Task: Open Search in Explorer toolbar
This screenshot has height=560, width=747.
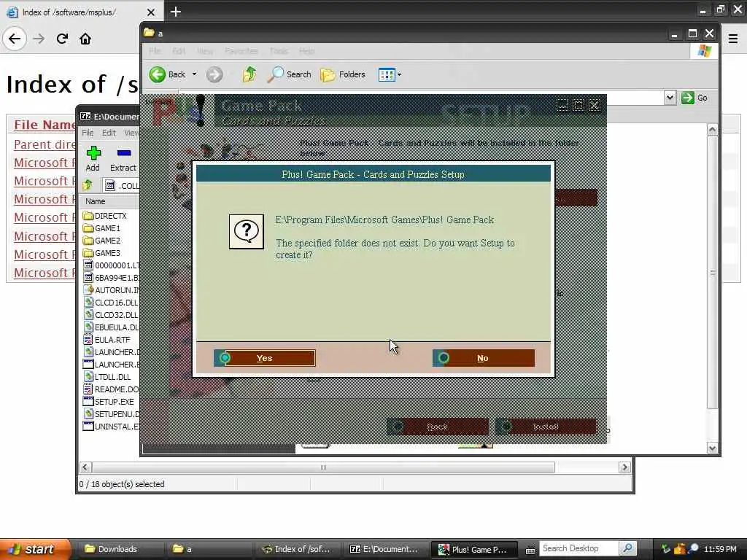Action: point(289,74)
